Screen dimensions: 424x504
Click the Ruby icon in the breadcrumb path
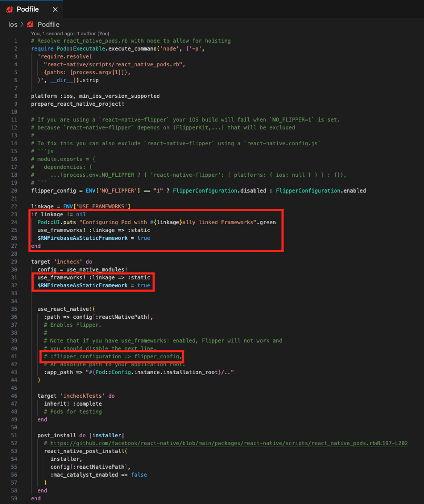click(31, 24)
